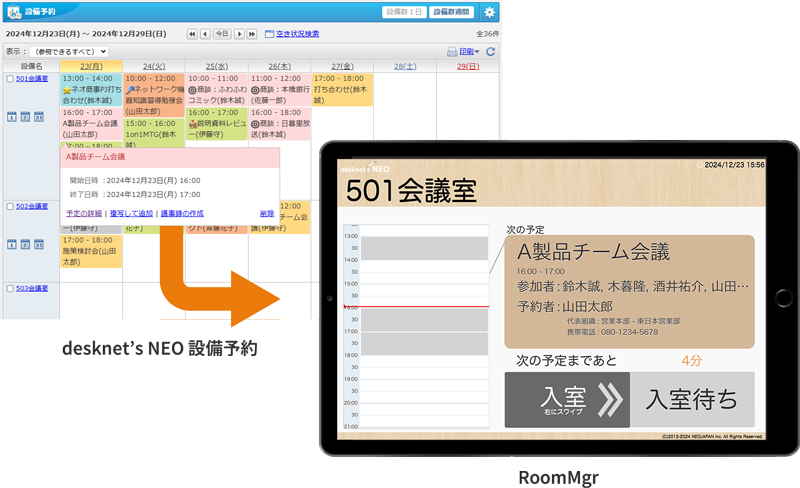The width and height of the screenshot is (800, 488).
Task: Go to previous day with left arrow
Action: [x=205, y=34]
